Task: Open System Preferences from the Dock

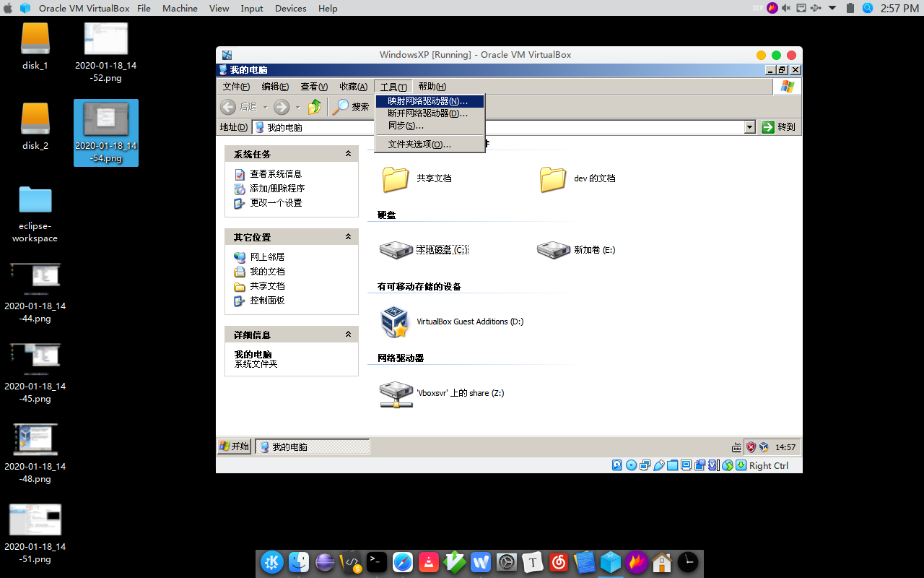Action: tap(507, 562)
